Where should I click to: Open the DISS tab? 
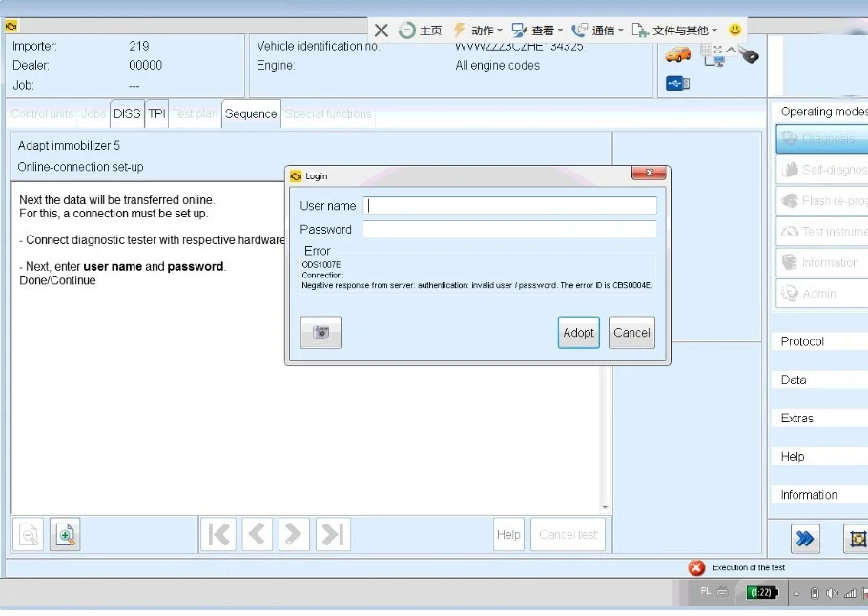[x=127, y=113]
